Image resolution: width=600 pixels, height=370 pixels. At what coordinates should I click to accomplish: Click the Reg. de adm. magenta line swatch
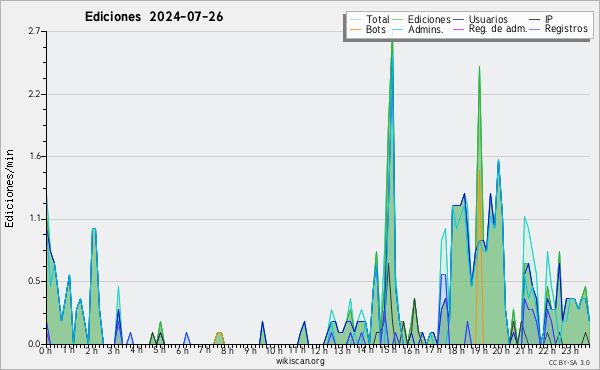[x=458, y=29]
